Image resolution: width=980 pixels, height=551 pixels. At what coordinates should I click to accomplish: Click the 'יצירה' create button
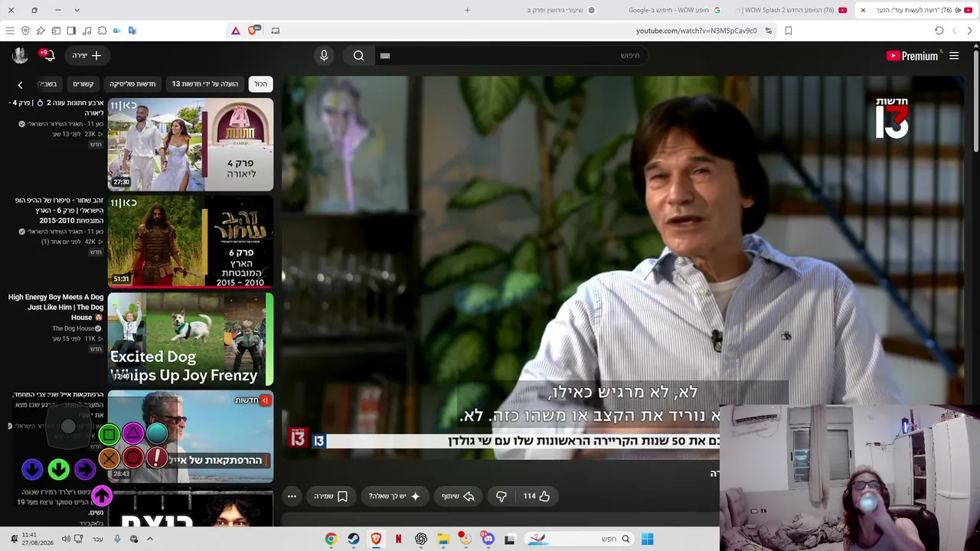pyautogui.click(x=87, y=56)
